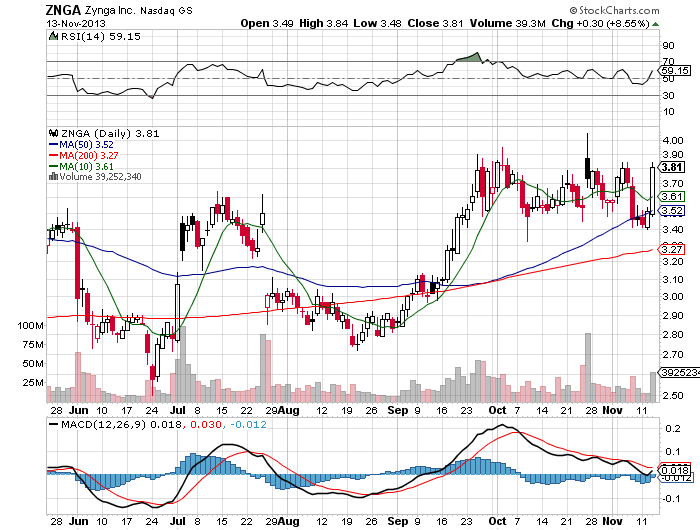
Task: Click the 75M volume axis label
Action: point(33,345)
